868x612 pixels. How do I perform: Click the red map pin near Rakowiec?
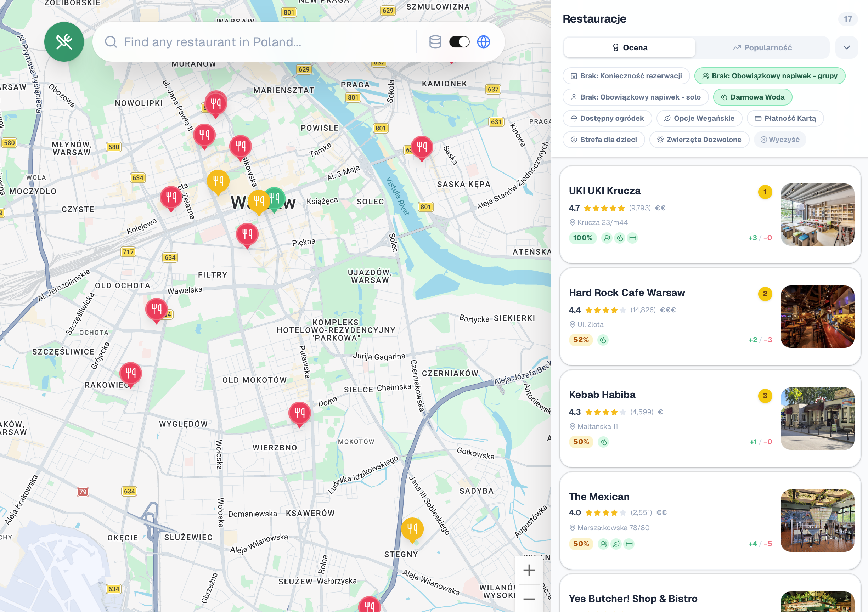pyautogui.click(x=131, y=373)
